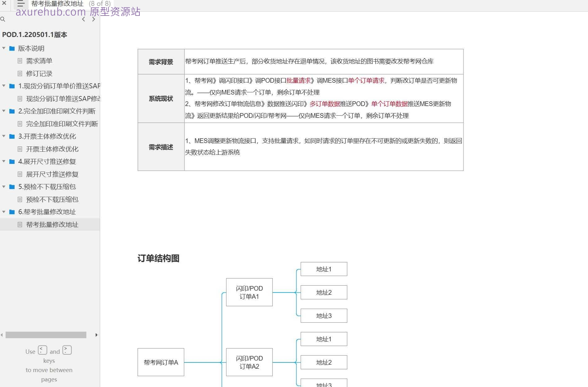Screen dimensions: 588x387
Task: Click the 帮考批量修改地址 page title in header
Action: (57, 3)
